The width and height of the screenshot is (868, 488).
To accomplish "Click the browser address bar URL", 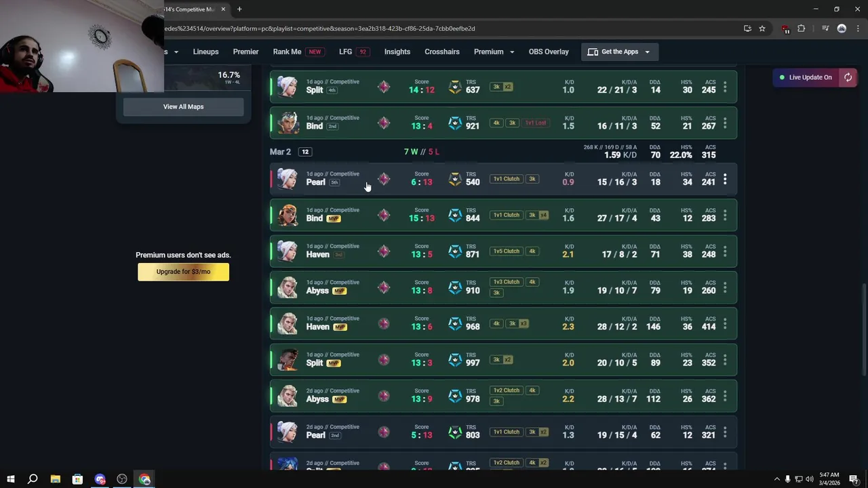I will [319, 28].
